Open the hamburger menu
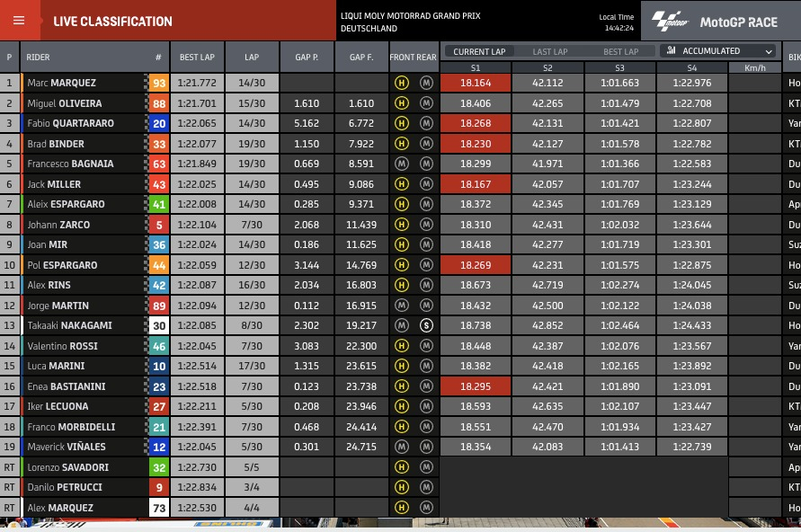 coord(19,21)
